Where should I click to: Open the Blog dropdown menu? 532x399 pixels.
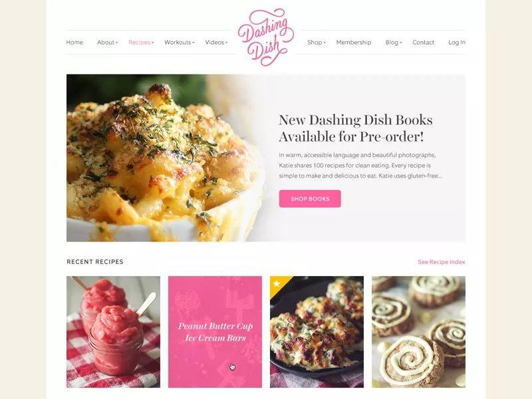[394, 43]
